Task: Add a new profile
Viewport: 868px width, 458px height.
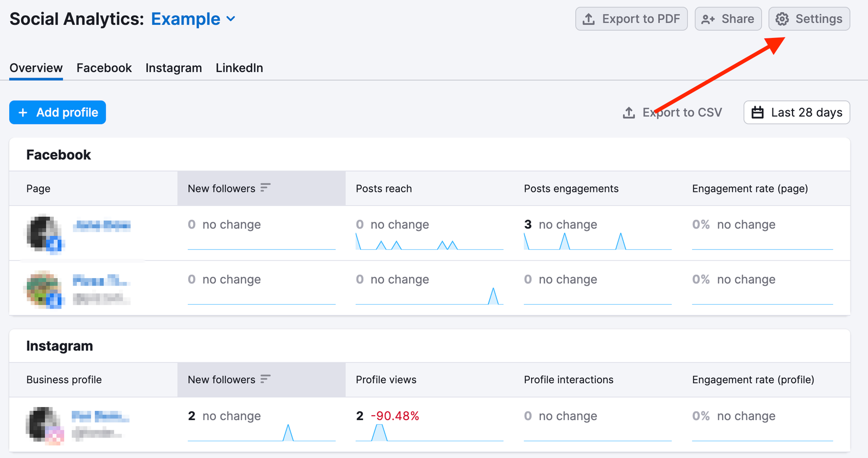Action: [x=58, y=112]
